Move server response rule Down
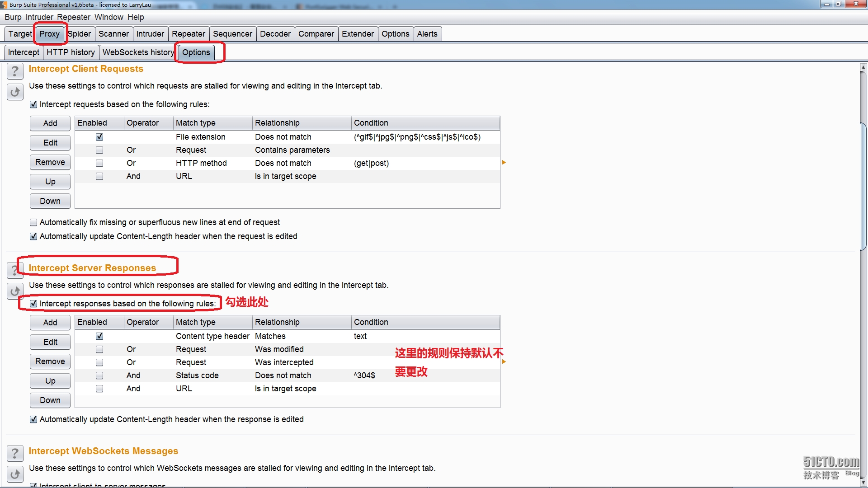 (x=50, y=400)
